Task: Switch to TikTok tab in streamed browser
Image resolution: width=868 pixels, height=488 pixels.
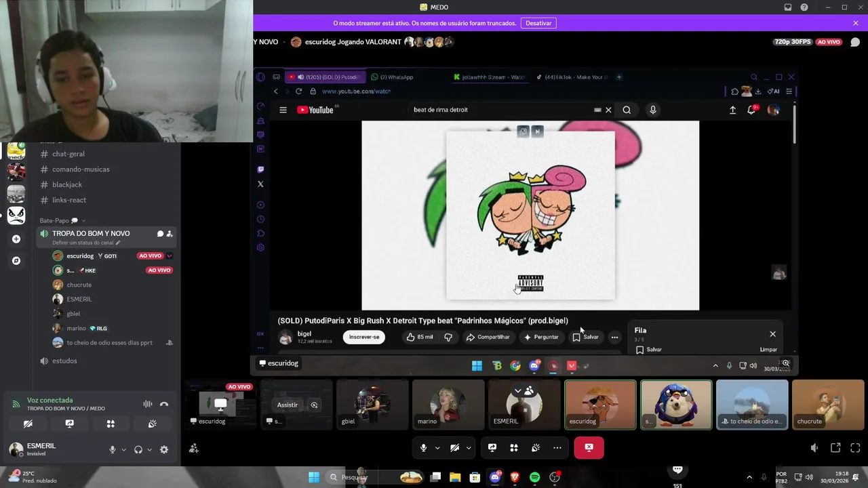Action: pos(573,77)
